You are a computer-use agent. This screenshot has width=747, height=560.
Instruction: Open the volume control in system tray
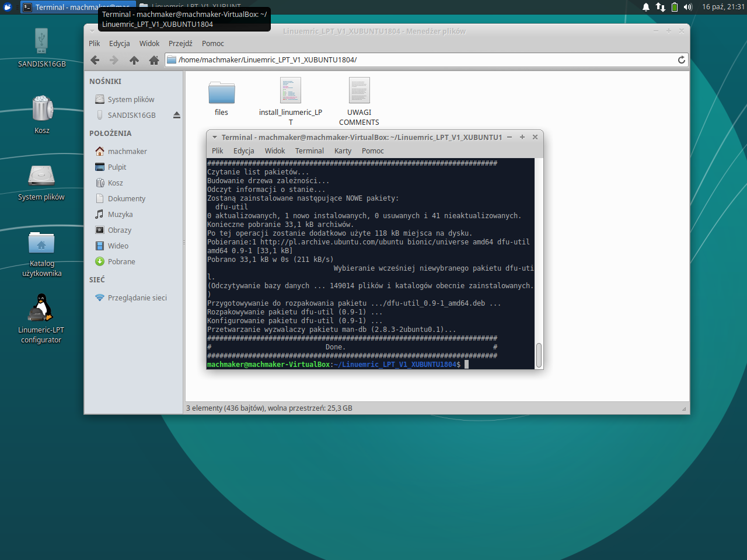click(688, 7)
